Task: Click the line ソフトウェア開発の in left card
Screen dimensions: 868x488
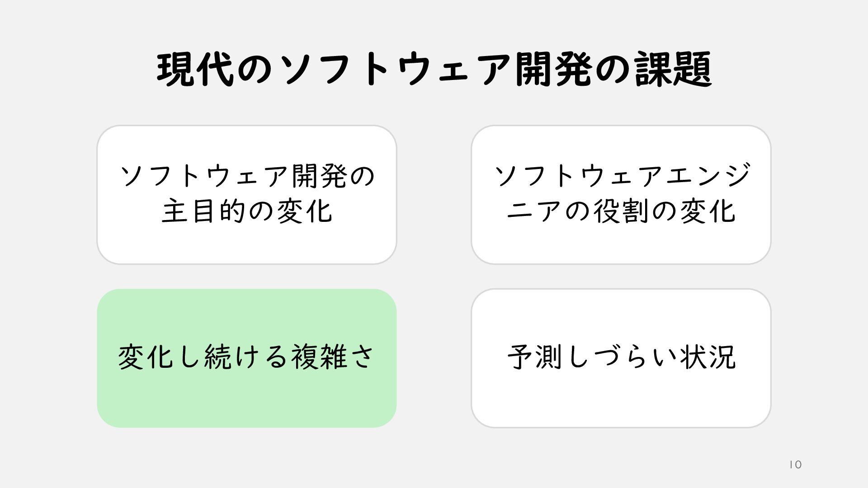Action: point(247,175)
